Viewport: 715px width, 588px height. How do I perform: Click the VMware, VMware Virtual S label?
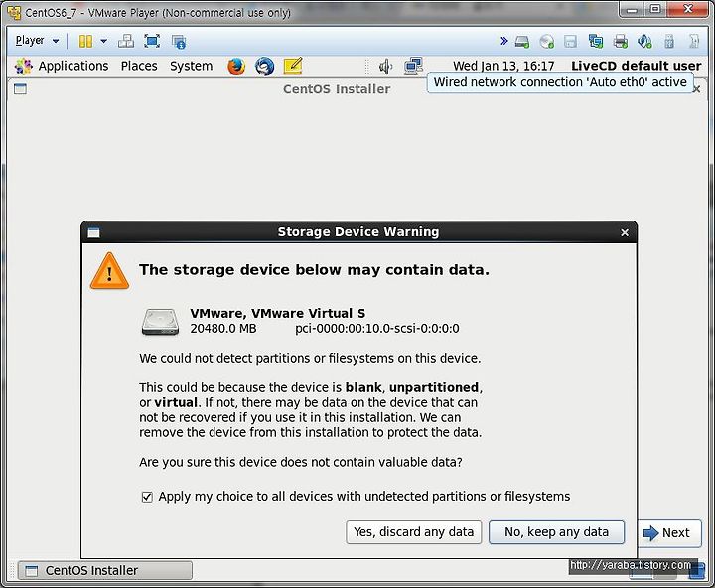pos(278,314)
